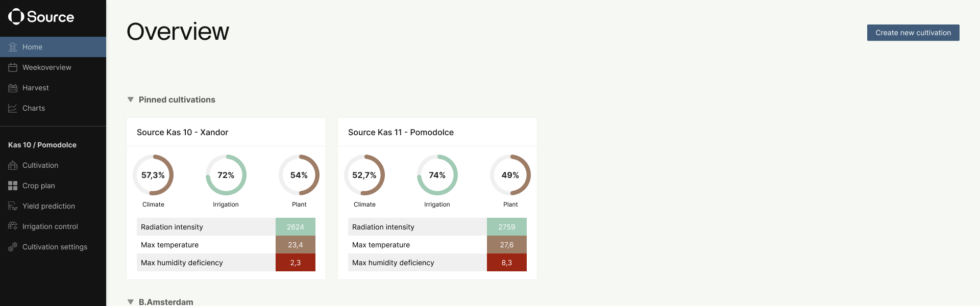Collapse the Pinned cultivations section
Viewport: 980px width, 306px height.
click(130, 99)
